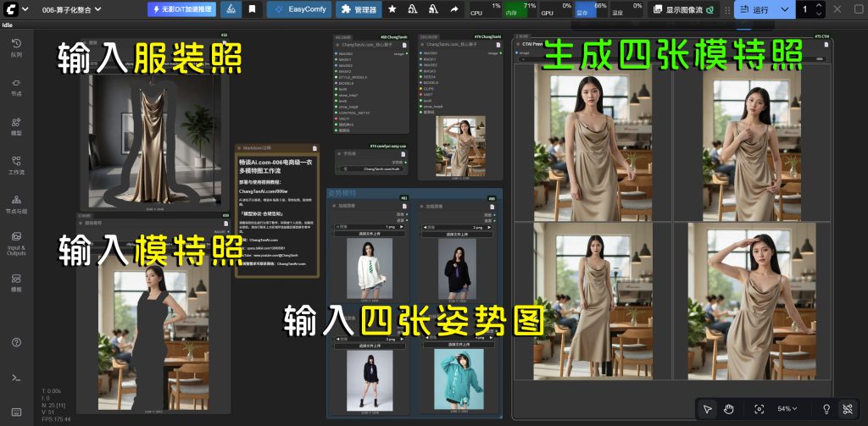Image resolution: width=868 pixels, height=426 pixels.
Task: Click the drag grip dots beside 运行
Action: click(727, 9)
